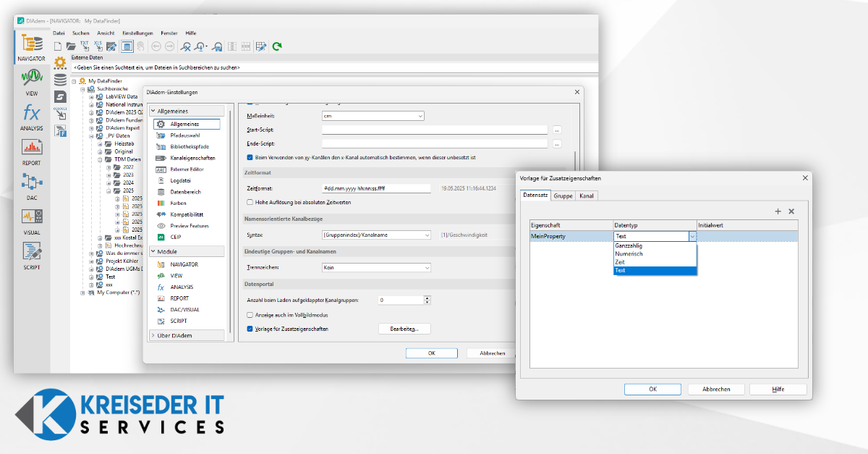This screenshot has width=868, height=454.
Task: Toggle Vorlage für Zusatzeigenschaften checkbox
Action: [x=250, y=329]
